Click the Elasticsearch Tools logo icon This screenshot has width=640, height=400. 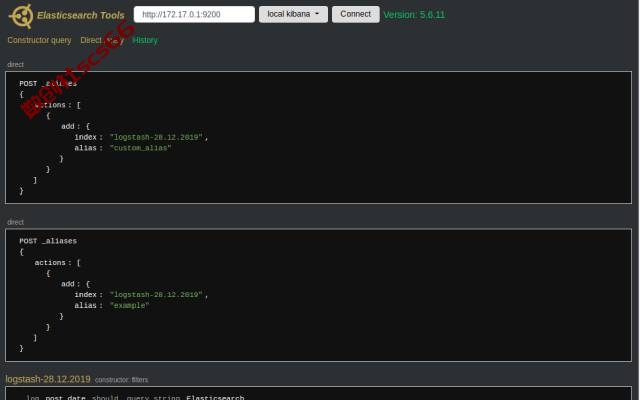21,16
